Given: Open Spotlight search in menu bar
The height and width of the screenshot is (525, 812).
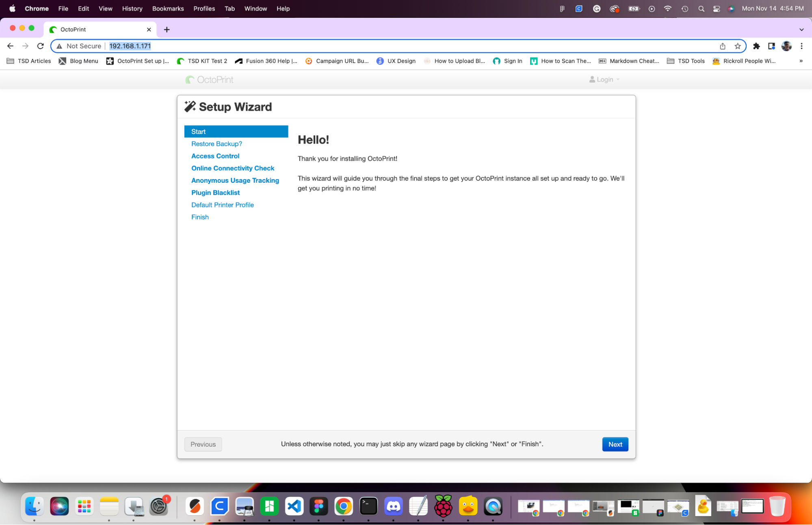Looking at the screenshot, I should pos(701,9).
